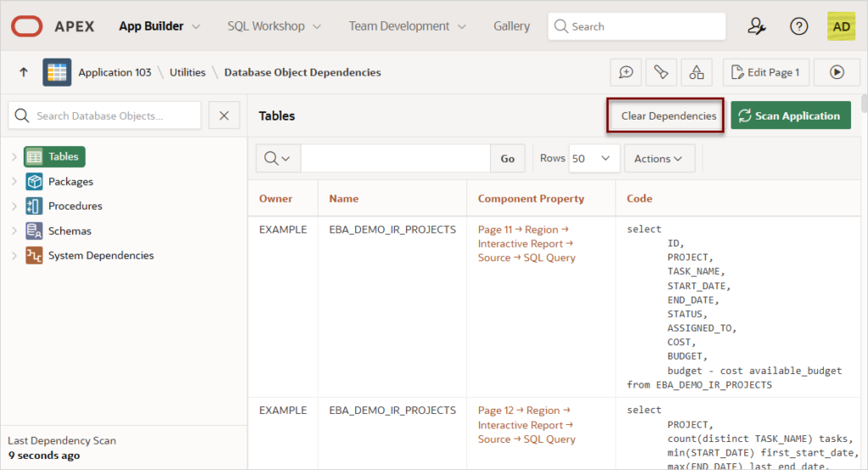The width and height of the screenshot is (868, 470).
Task: Open the Rows count dropdown
Action: tap(593, 159)
